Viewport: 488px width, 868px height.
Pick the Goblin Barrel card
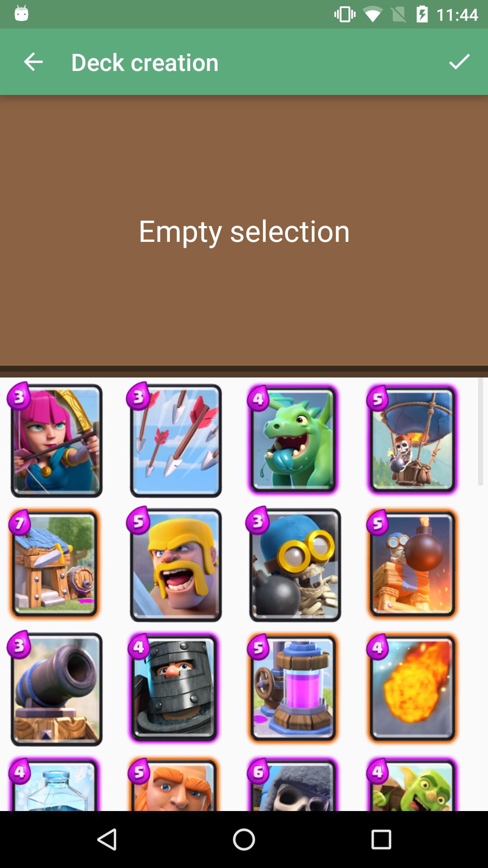(413, 783)
